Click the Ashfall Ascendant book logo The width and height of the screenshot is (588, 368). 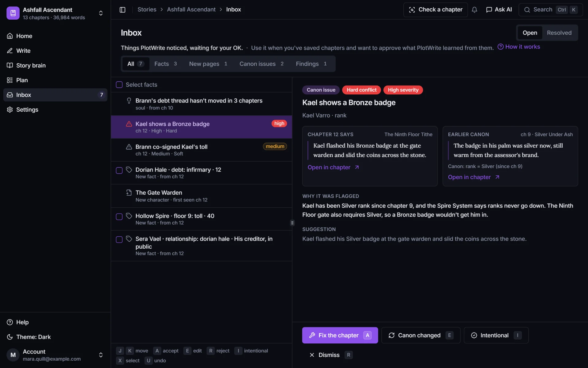point(13,13)
